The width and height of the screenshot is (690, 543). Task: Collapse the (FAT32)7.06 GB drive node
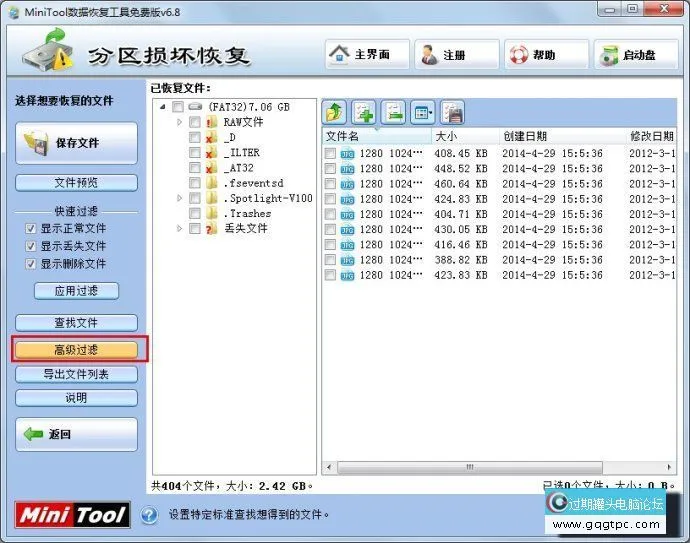point(163,106)
